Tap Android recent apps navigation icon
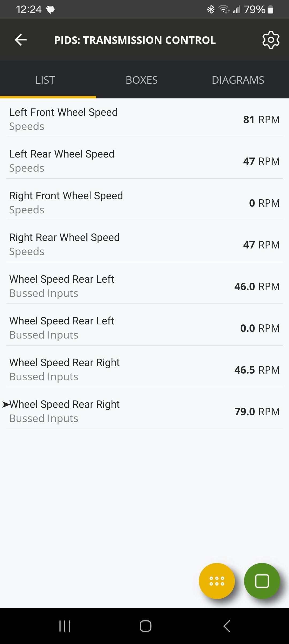The width and height of the screenshot is (289, 644). pyautogui.click(x=64, y=626)
